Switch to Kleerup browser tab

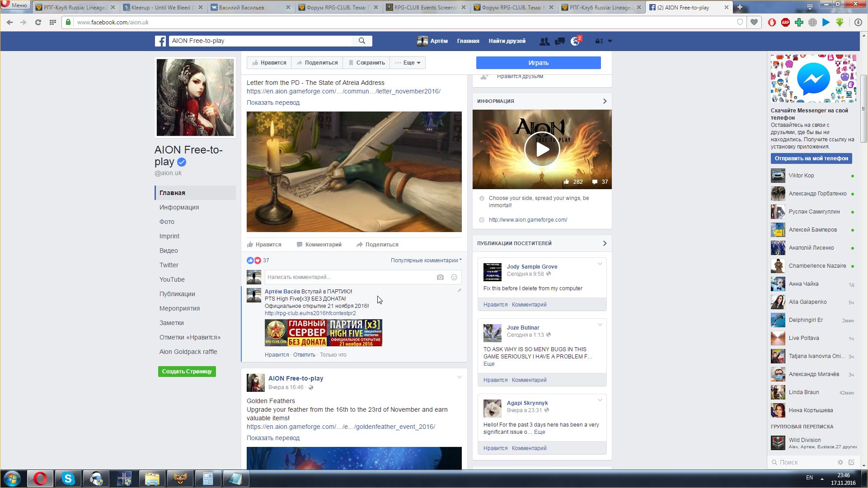pyautogui.click(x=163, y=8)
